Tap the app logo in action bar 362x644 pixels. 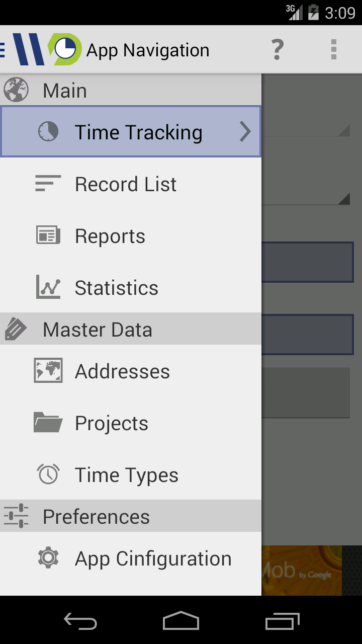pos(47,50)
